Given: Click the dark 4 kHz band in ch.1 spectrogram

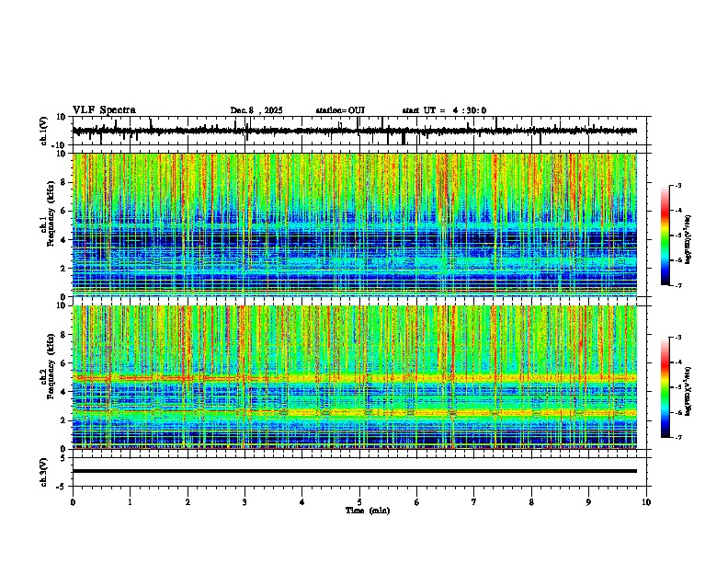Looking at the screenshot, I should coord(355,240).
